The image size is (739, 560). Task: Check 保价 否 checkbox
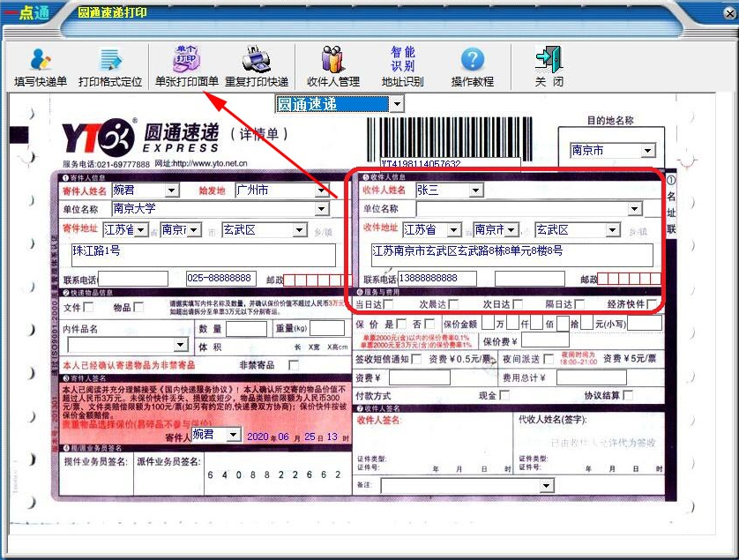(429, 324)
